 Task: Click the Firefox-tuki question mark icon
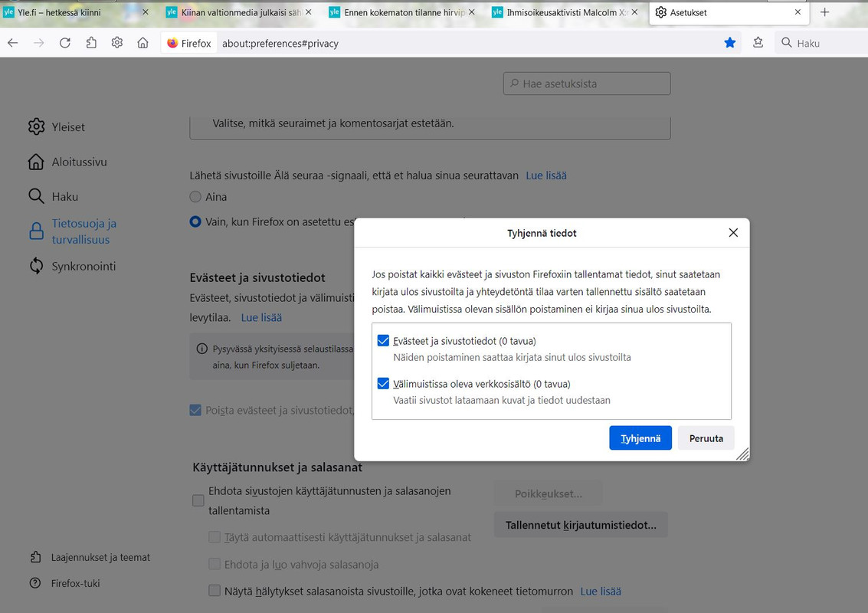(x=35, y=583)
